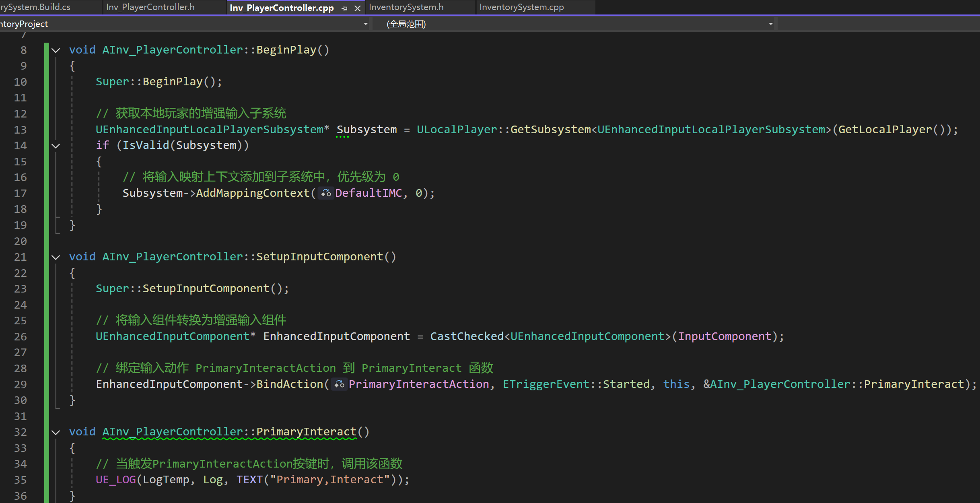Click AddMappingContext method call
Viewport: 980px width, 503px height.
(x=253, y=193)
